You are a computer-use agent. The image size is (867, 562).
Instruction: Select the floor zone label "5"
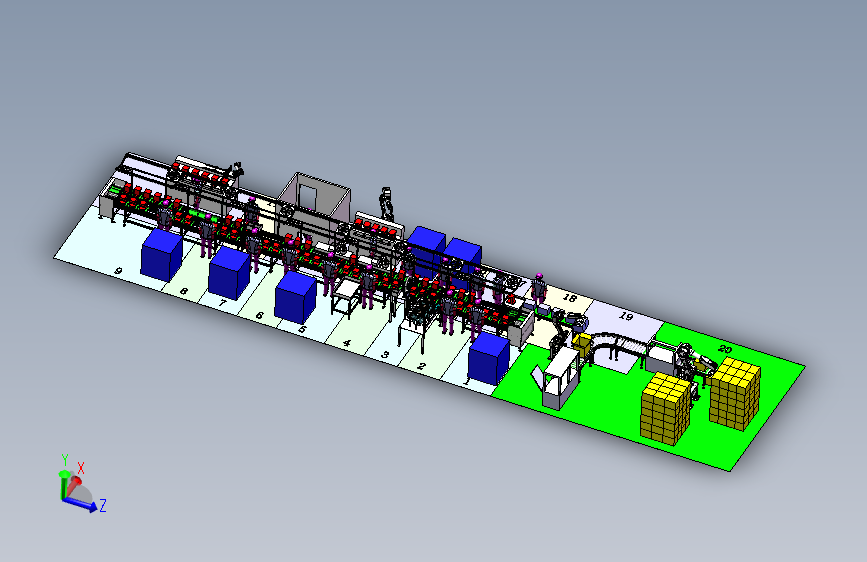pos(301,330)
